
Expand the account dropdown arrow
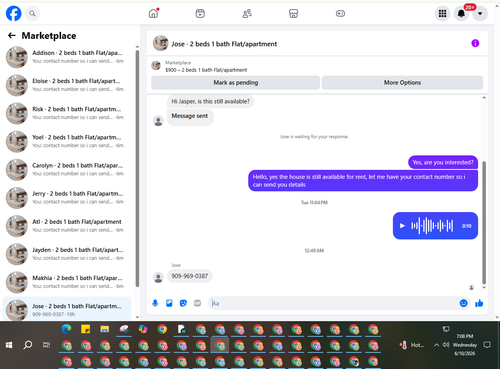coord(480,13)
